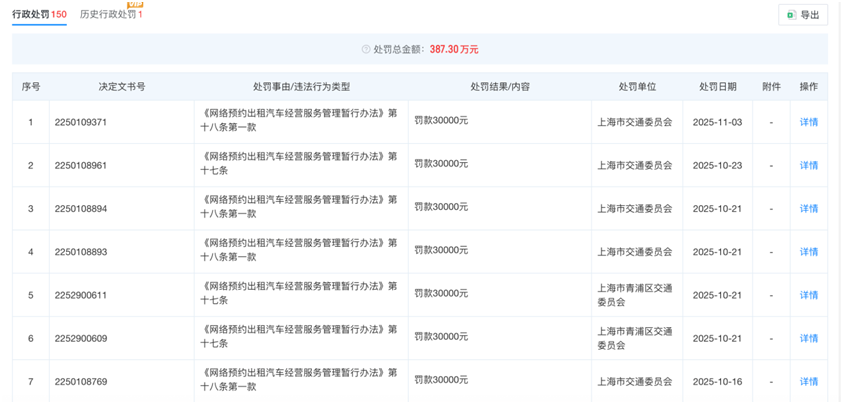Click the 操作 column header
This screenshot has width=841, height=402.
(809, 87)
